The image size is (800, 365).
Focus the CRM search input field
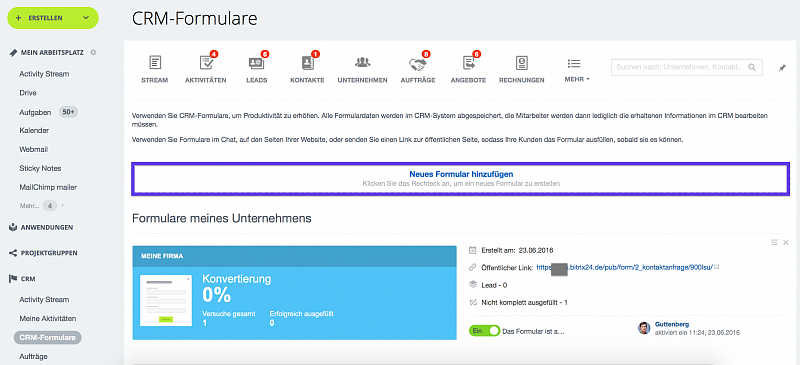tap(686, 67)
